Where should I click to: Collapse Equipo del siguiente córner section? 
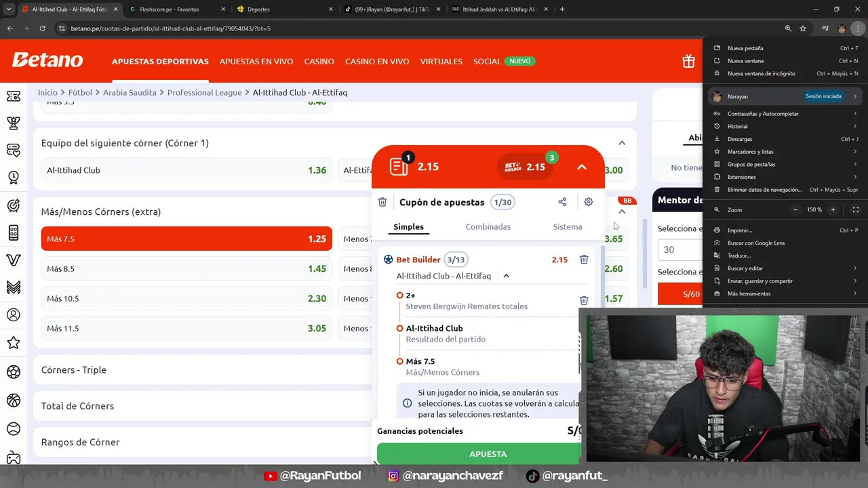(622, 143)
